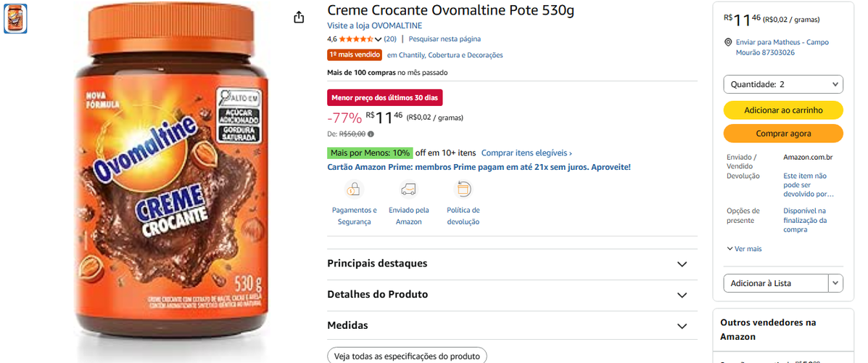Click Veja todas as especificações do produto

(407, 355)
